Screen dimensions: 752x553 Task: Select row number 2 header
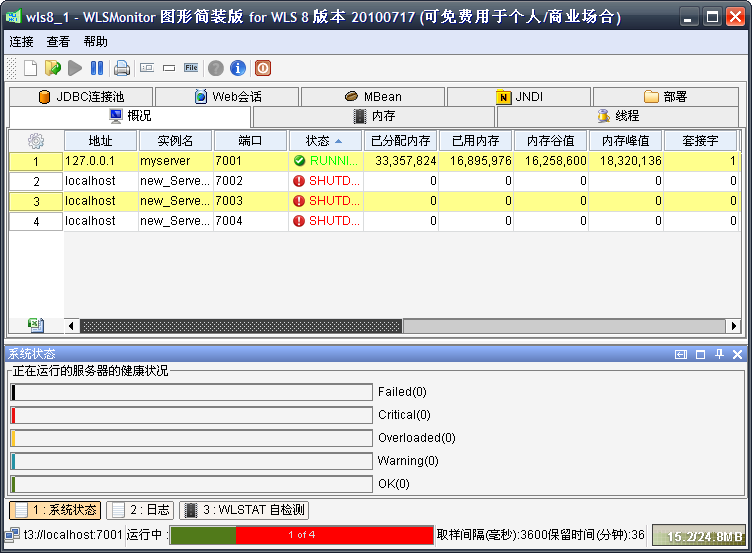(x=36, y=181)
